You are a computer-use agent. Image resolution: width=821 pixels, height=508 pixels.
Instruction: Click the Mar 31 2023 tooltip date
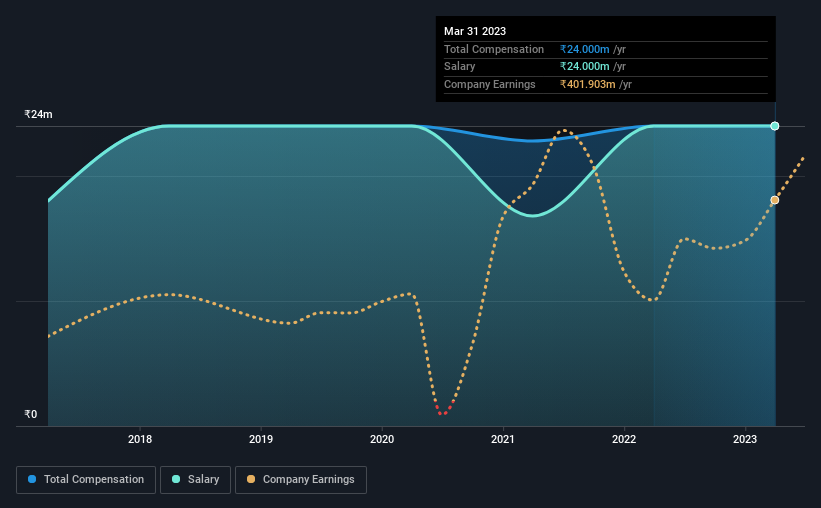tap(475, 31)
